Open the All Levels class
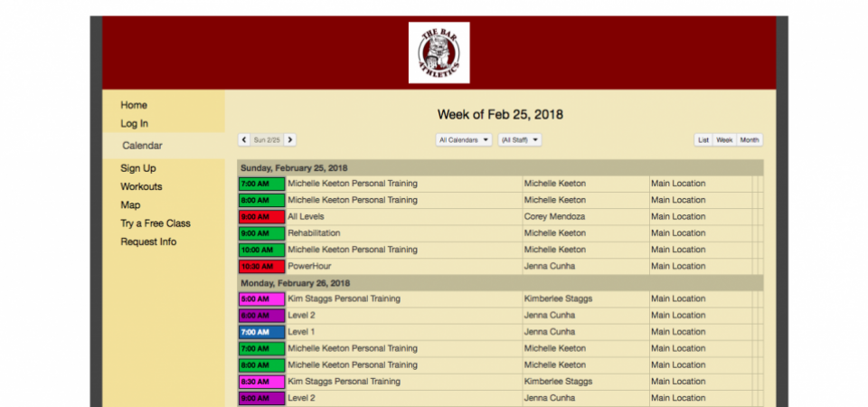The image size is (868, 407). point(306,216)
